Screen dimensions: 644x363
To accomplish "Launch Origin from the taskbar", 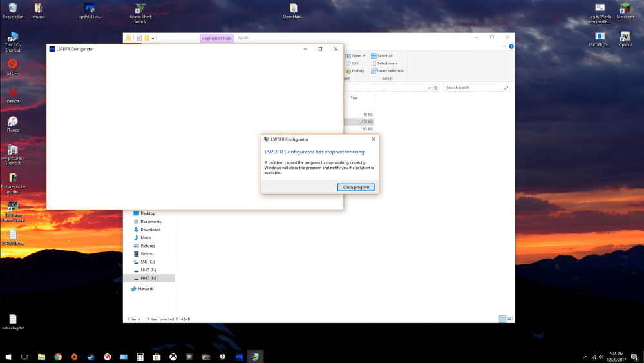I will [x=74, y=357].
